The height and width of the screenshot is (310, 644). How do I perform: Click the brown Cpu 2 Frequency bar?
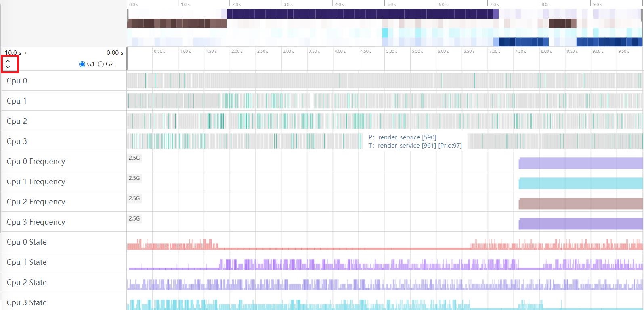click(x=580, y=204)
